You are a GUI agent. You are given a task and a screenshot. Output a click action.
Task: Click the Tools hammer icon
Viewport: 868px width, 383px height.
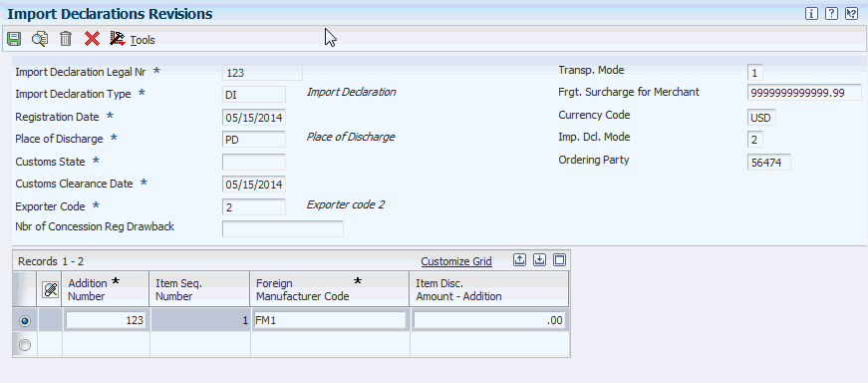(x=118, y=39)
